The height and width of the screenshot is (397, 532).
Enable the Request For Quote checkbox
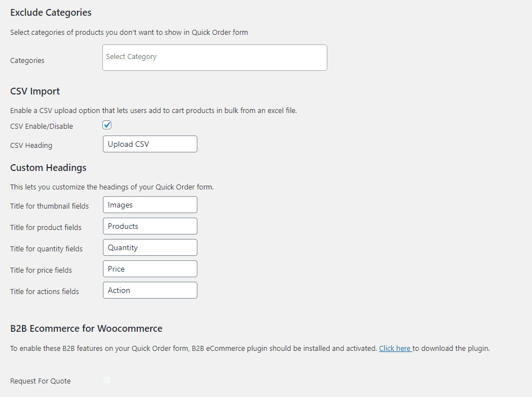click(x=107, y=380)
